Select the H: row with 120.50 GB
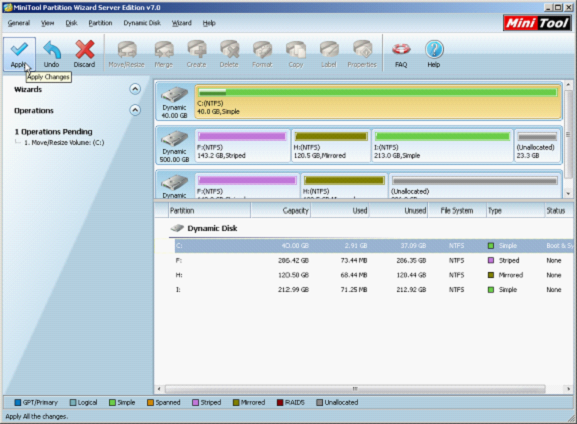 click(x=374, y=275)
